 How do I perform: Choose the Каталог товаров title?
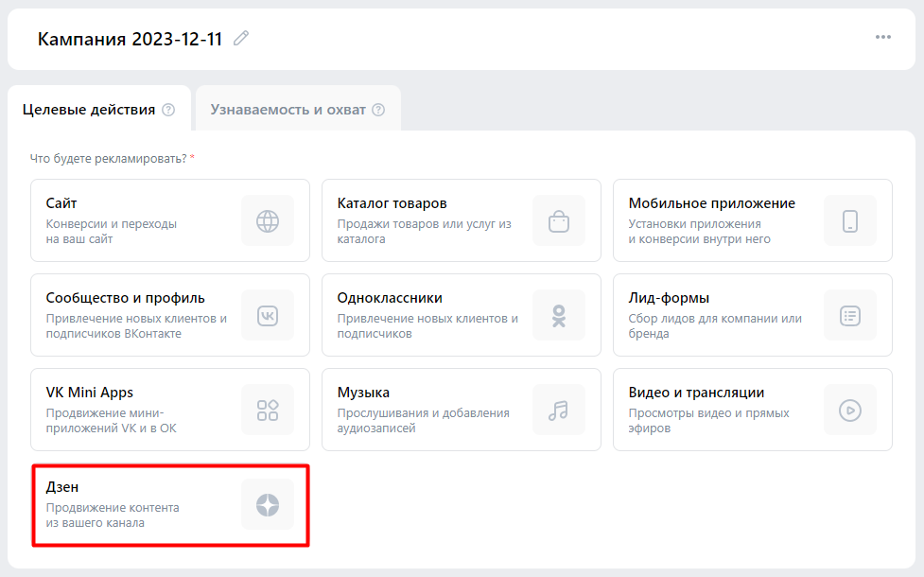(x=392, y=203)
